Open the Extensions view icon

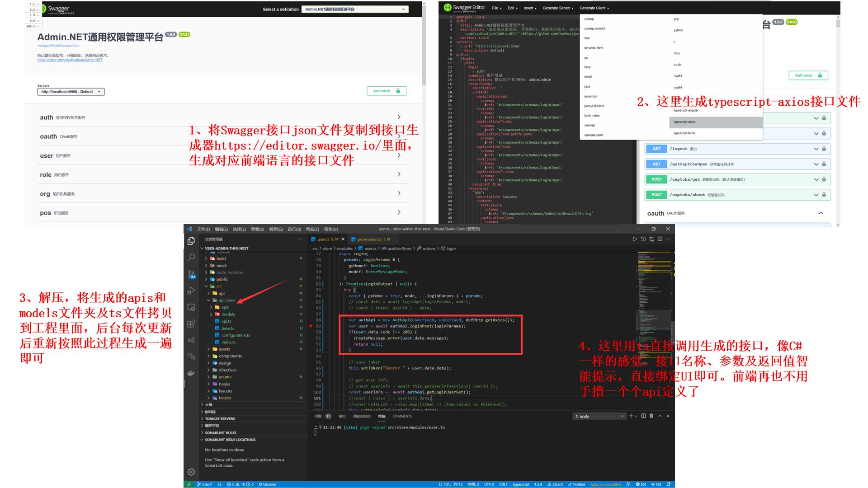[x=191, y=324]
